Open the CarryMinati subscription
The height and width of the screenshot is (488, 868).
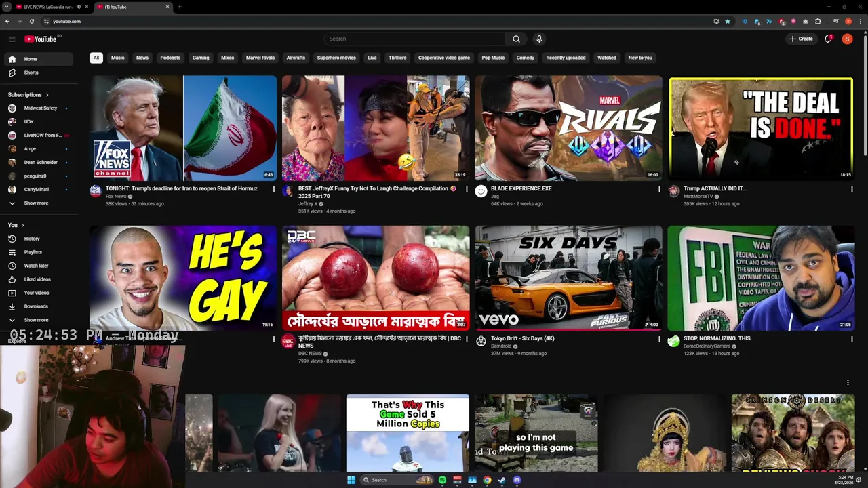(37, 189)
